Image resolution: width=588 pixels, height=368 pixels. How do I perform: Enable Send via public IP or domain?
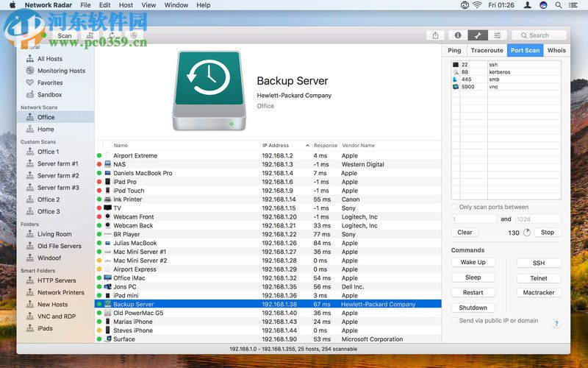click(454, 320)
